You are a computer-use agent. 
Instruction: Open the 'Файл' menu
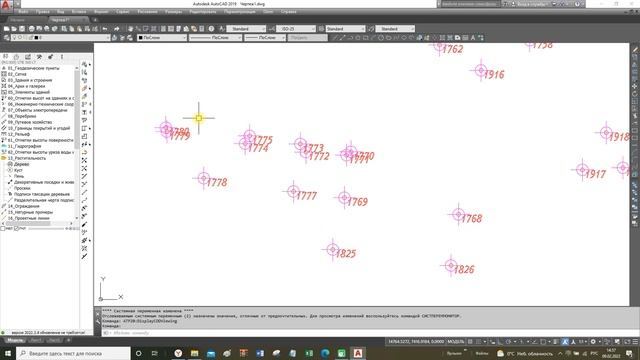coord(23,12)
